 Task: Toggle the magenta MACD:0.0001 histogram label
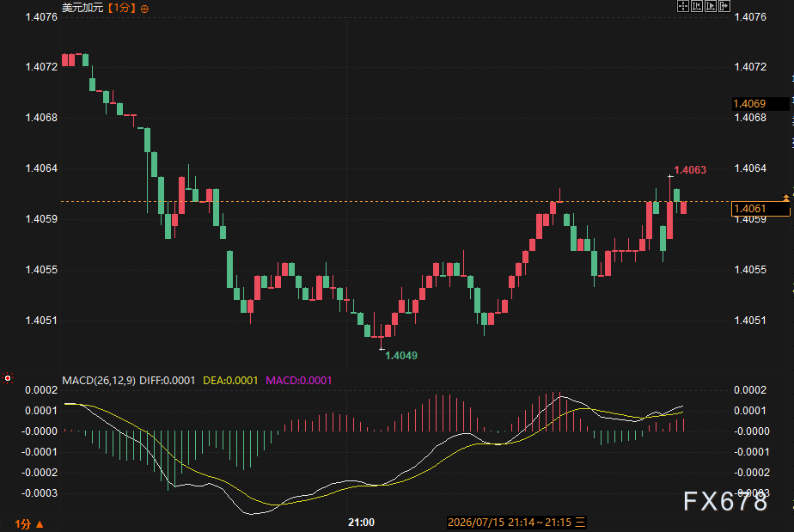299,381
